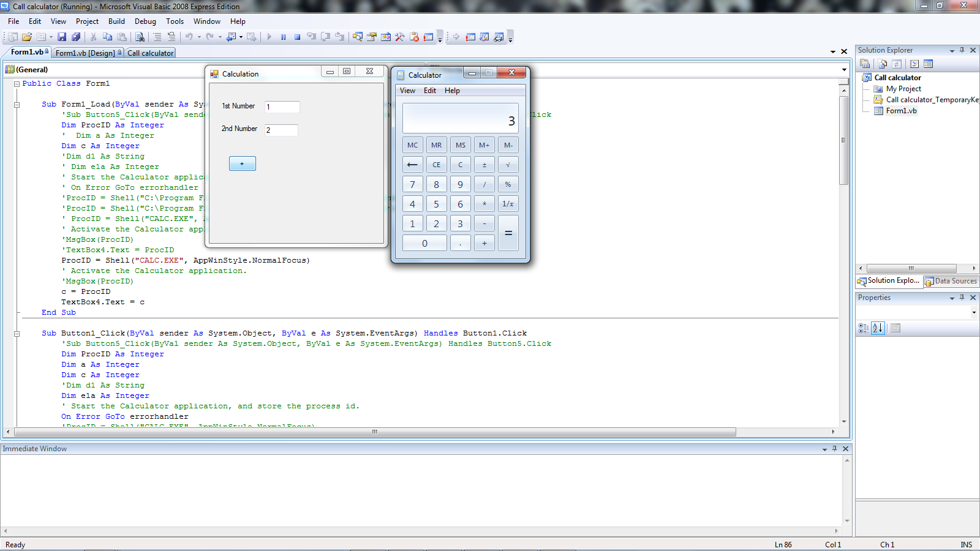
Task: Switch to the Form1.vb [Design] tab
Action: tap(88, 53)
